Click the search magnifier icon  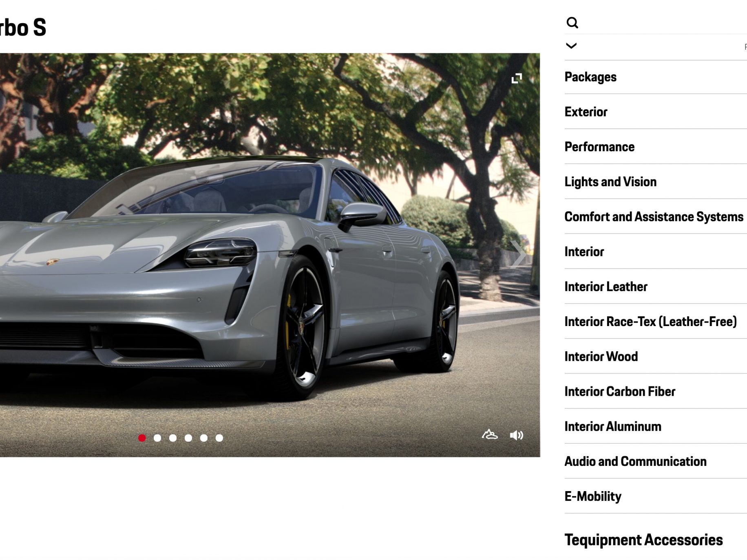tap(572, 23)
